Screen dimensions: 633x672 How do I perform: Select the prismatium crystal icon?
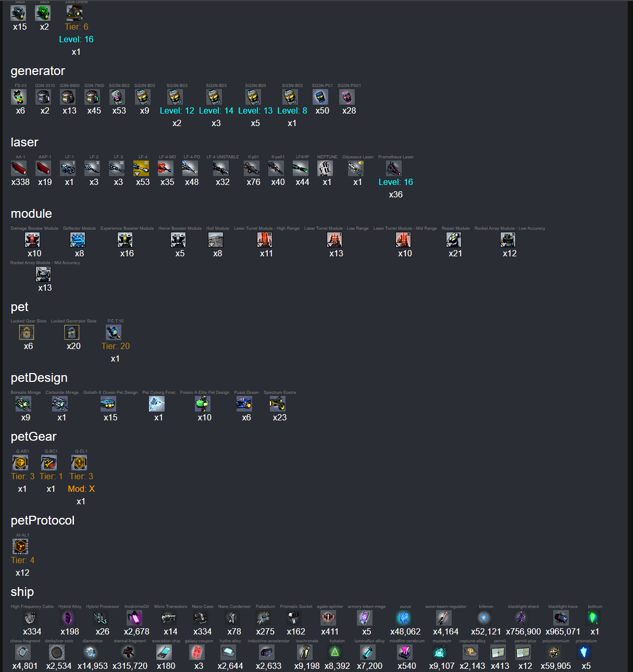(x=584, y=652)
